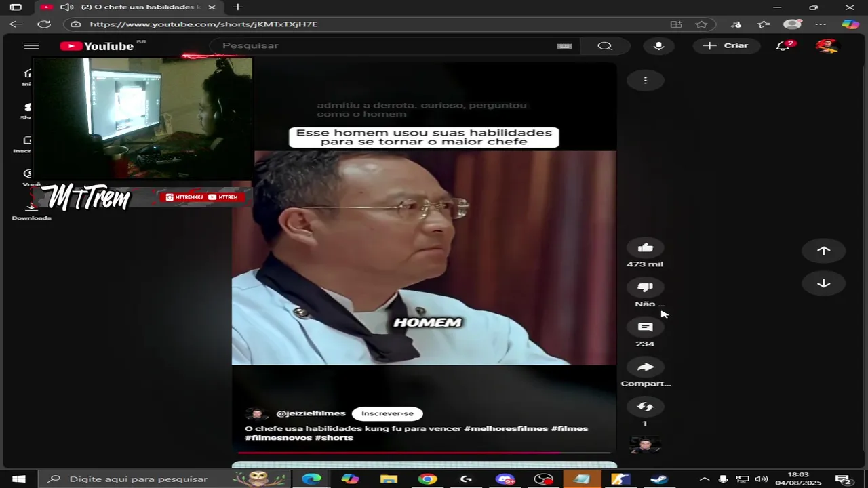The image size is (868, 488).
Task: Go to next Short with down arrow
Action: (823, 284)
